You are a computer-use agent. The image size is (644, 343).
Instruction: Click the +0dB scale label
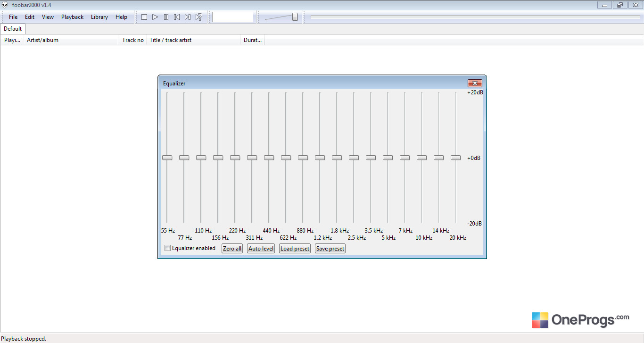click(x=474, y=158)
